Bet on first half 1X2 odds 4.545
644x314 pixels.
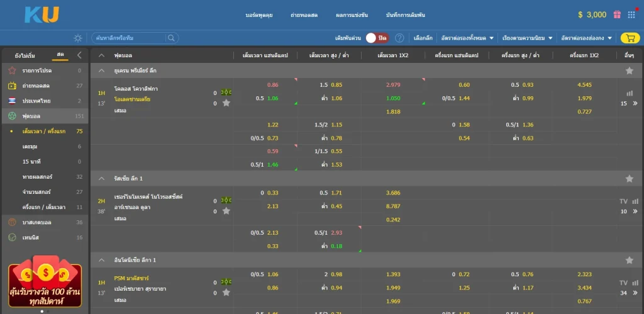tap(584, 85)
